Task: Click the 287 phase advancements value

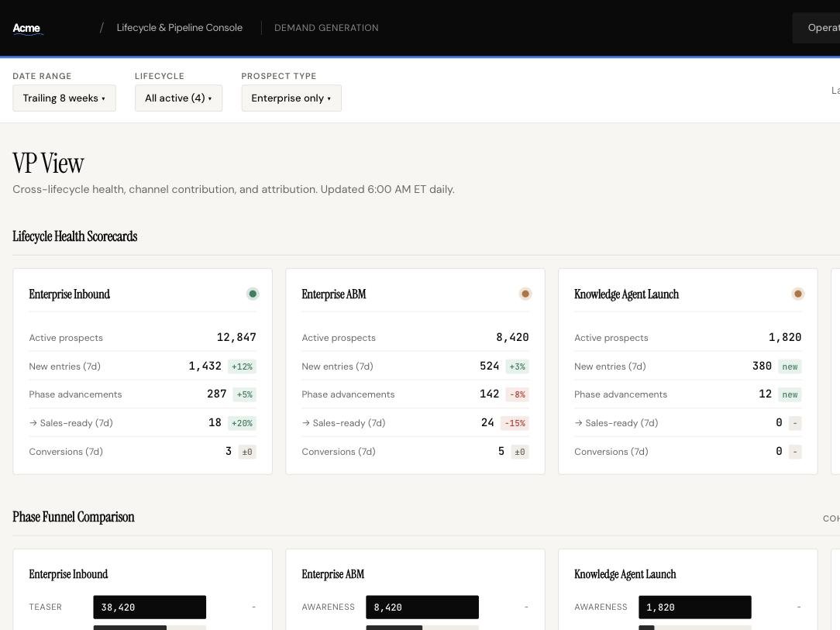Action: (217, 394)
